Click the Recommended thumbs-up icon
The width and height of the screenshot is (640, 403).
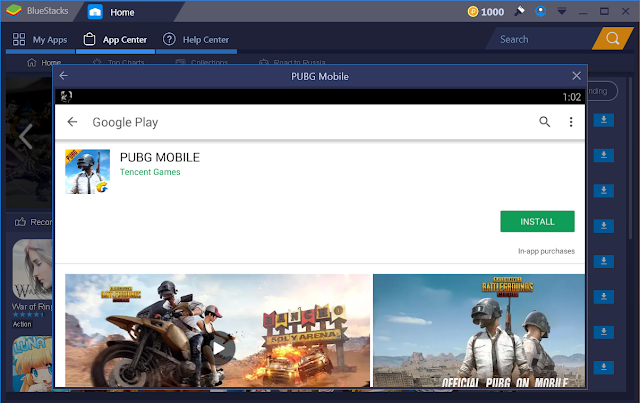[20, 222]
